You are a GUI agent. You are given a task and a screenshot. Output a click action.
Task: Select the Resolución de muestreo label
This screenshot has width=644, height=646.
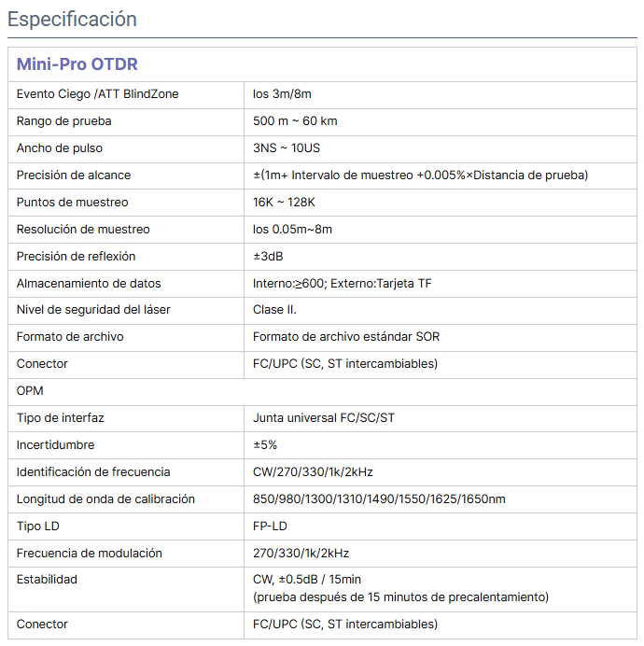point(83,230)
